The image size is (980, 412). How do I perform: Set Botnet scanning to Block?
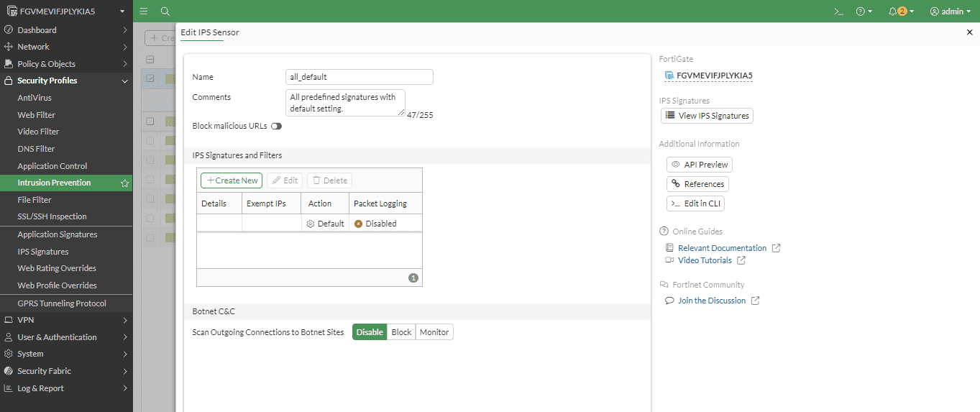(401, 332)
